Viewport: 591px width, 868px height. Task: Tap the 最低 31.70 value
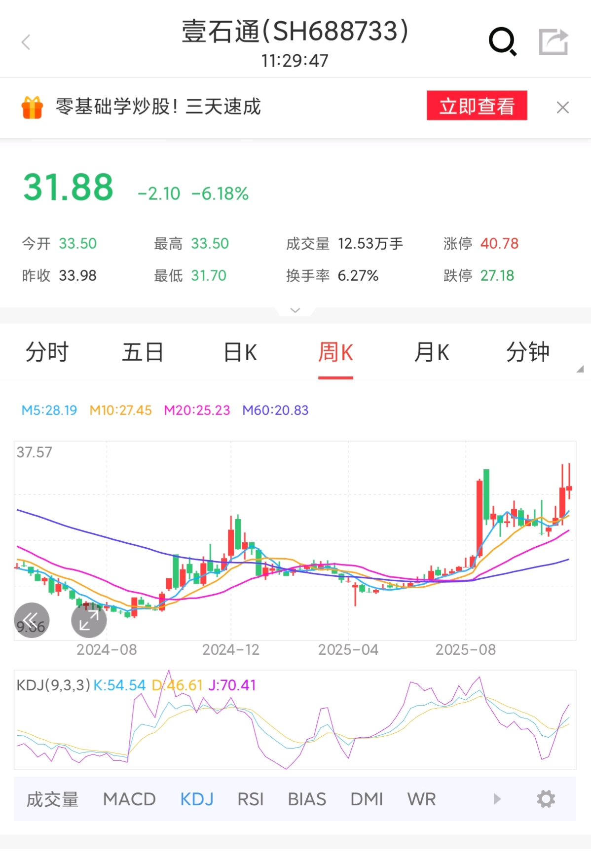coord(209,275)
